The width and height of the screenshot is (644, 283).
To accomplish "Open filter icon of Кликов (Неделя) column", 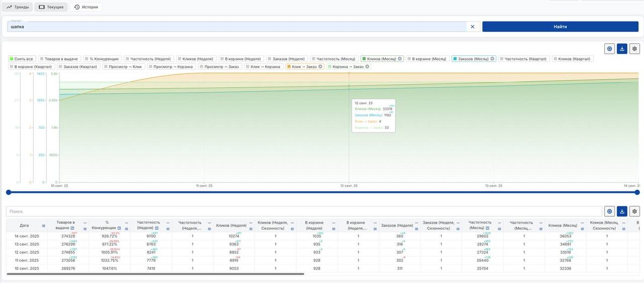I will [x=251, y=229].
